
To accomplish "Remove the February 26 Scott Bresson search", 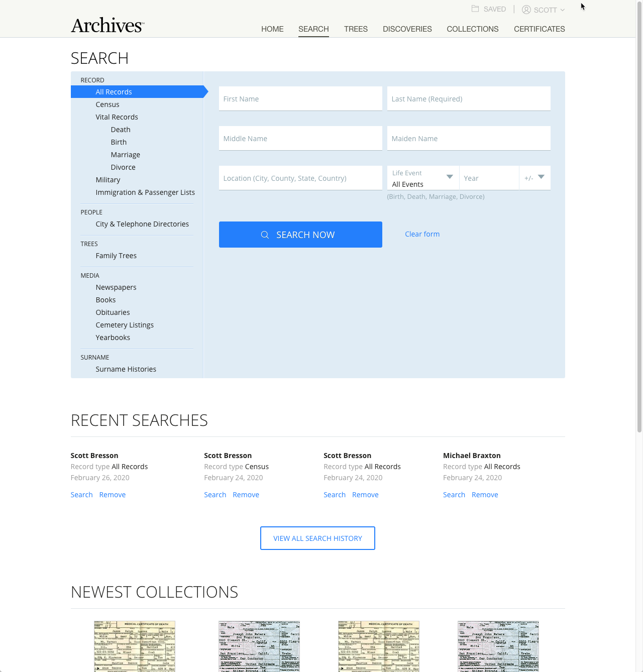I will [113, 495].
